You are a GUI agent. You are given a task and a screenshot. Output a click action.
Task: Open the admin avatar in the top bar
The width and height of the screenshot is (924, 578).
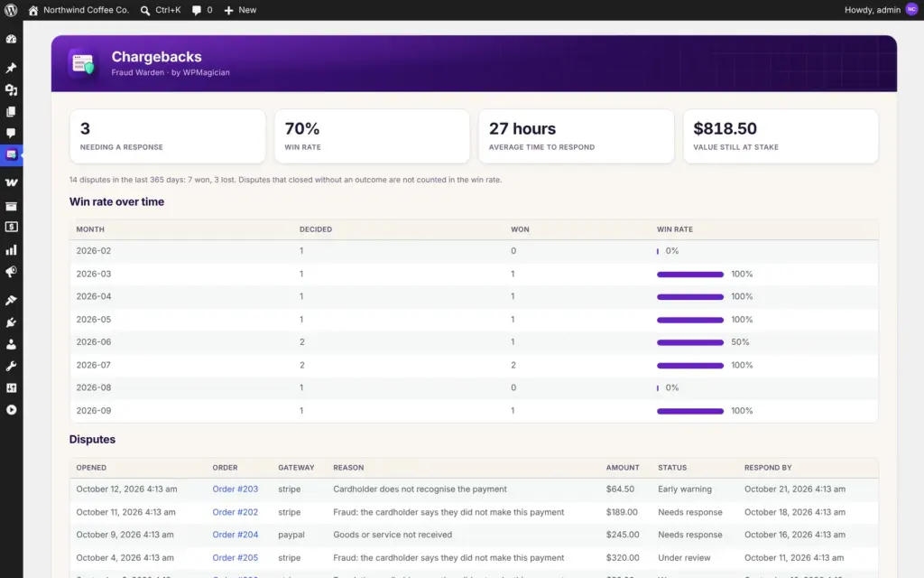911,9
